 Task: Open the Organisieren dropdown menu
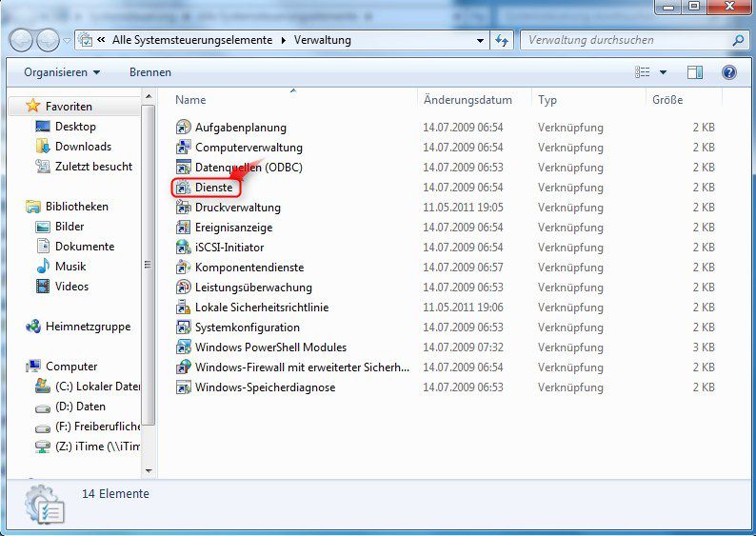pyautogui.click(x=62, y=72)
